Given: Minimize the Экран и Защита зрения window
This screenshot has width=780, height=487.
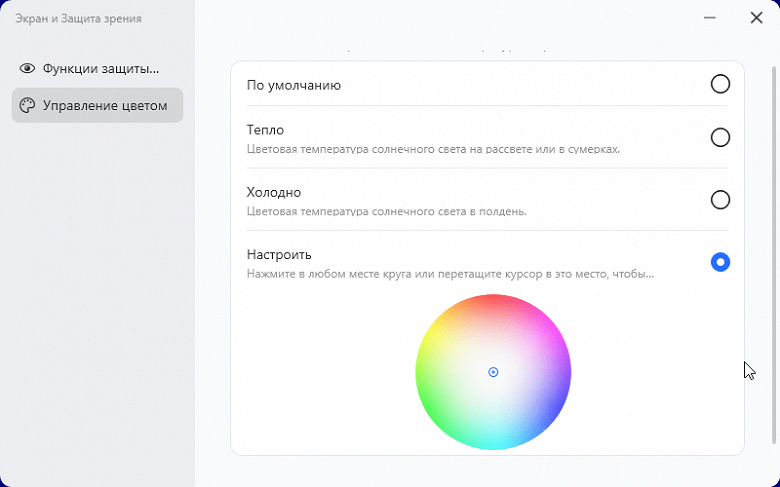Looking at the screenshot, I should pyautogui.click(x=710, y=18).
